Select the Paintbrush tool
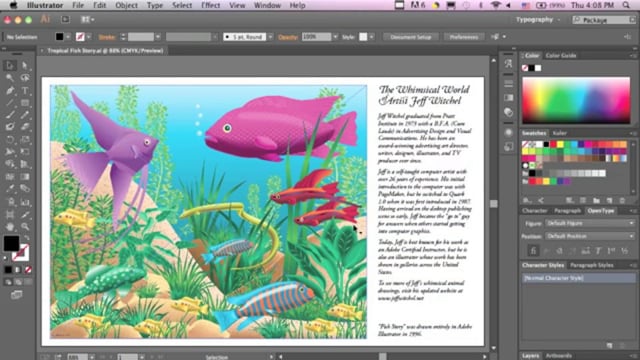Screen dimensions: 640x360 coord(10,115)
